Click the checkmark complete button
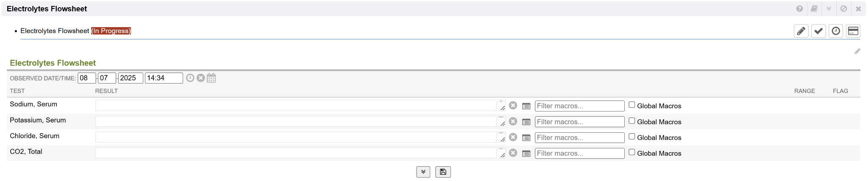Image resolution: width=868 pixels, height=181 pixels. 818,31
